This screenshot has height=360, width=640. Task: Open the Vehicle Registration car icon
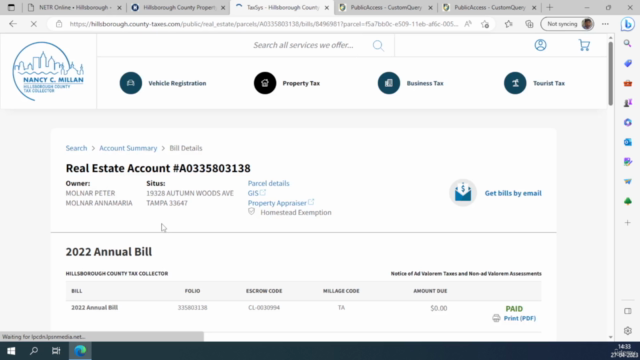[131, 83]
